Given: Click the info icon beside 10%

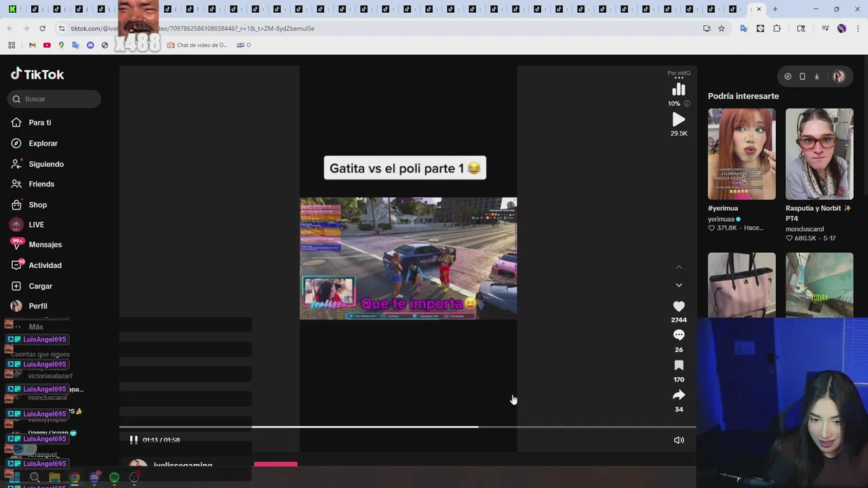Looking at the screenshot, I should (x=687, y=104).
